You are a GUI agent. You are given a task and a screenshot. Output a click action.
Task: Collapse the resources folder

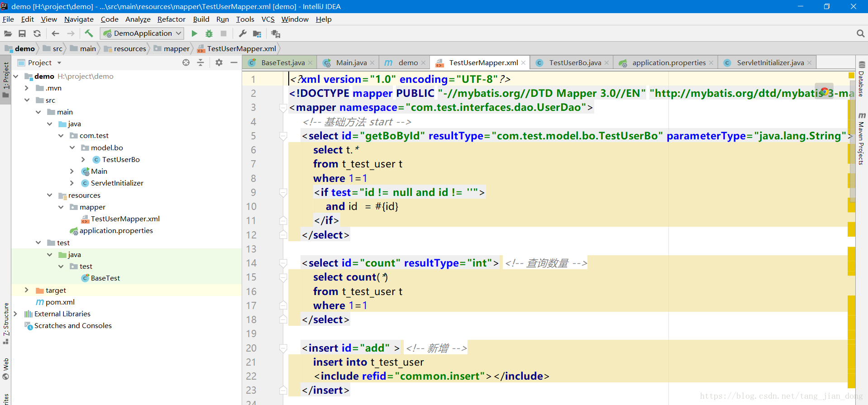[49, 195]
